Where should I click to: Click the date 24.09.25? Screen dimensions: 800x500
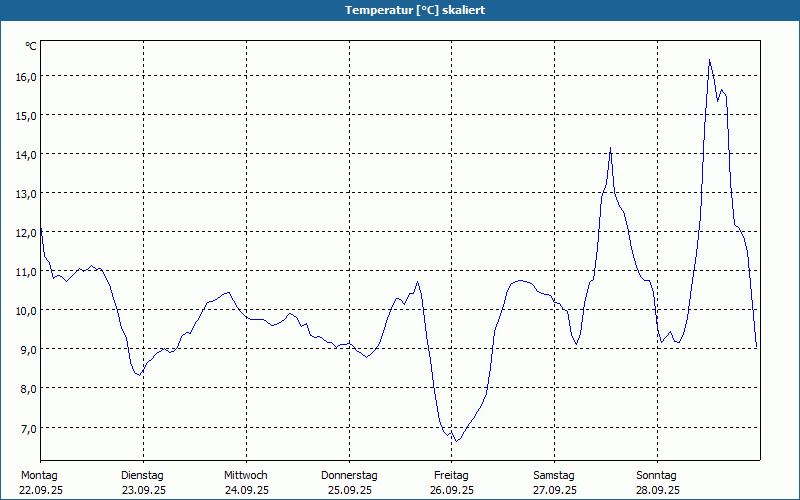[246, 491]
